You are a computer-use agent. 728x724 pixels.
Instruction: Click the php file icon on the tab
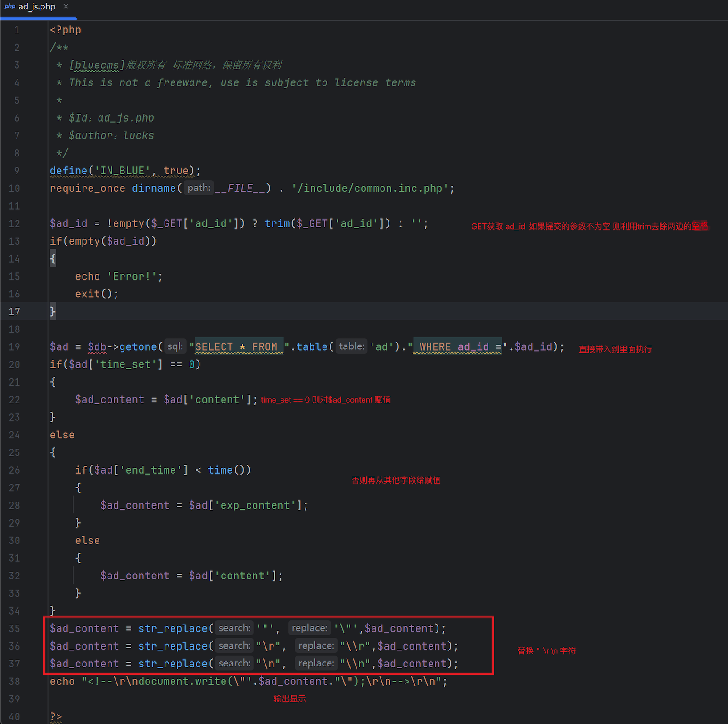[x=10, y=7]
